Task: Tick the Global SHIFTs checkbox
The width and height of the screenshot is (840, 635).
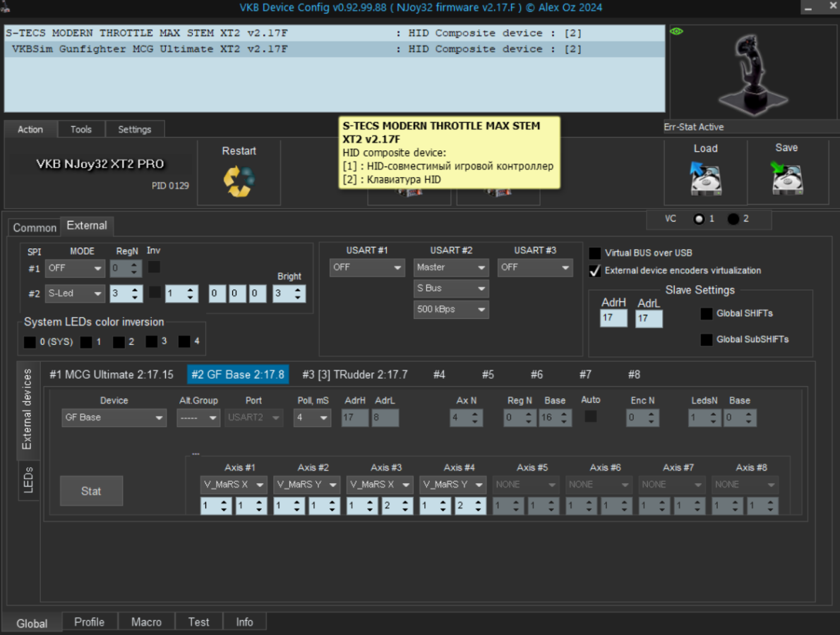Action: click(x=706, y=314)
